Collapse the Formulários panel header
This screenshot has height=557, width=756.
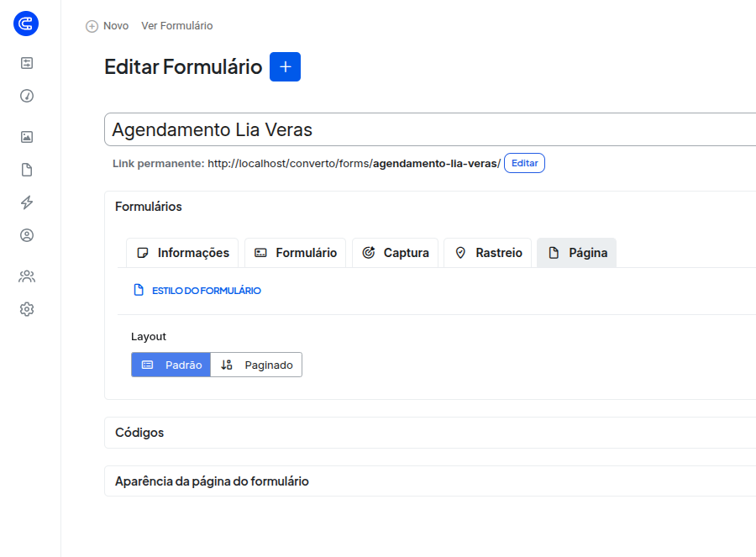pyautogui.click(x=430, y=207)
